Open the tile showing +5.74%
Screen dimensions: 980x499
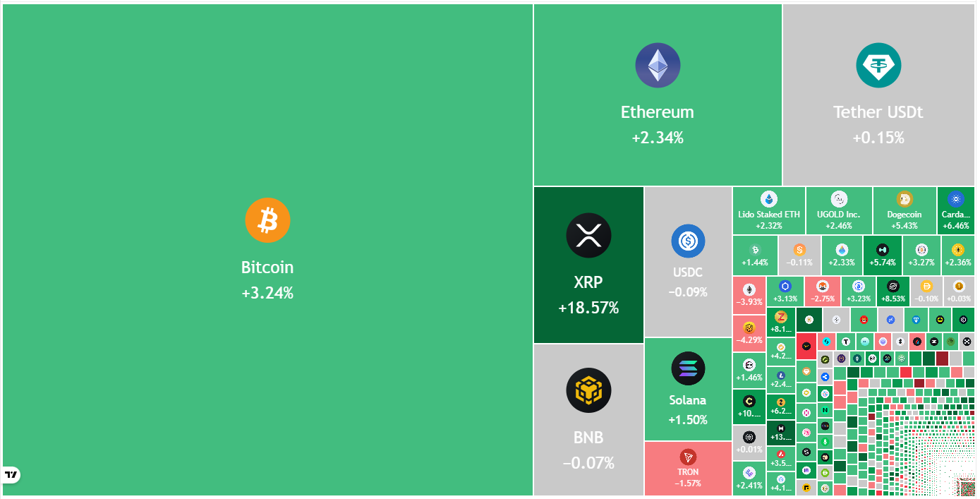tap(881, 255)
